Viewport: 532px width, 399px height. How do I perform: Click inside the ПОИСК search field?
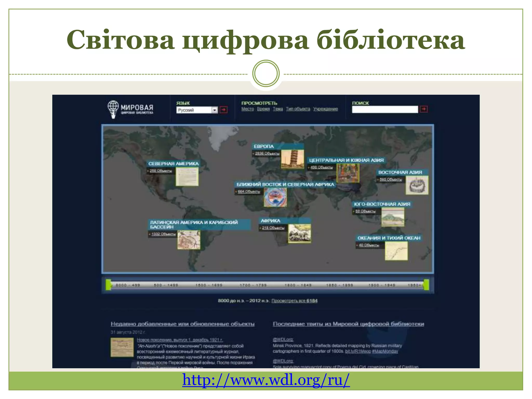point(385,109)
